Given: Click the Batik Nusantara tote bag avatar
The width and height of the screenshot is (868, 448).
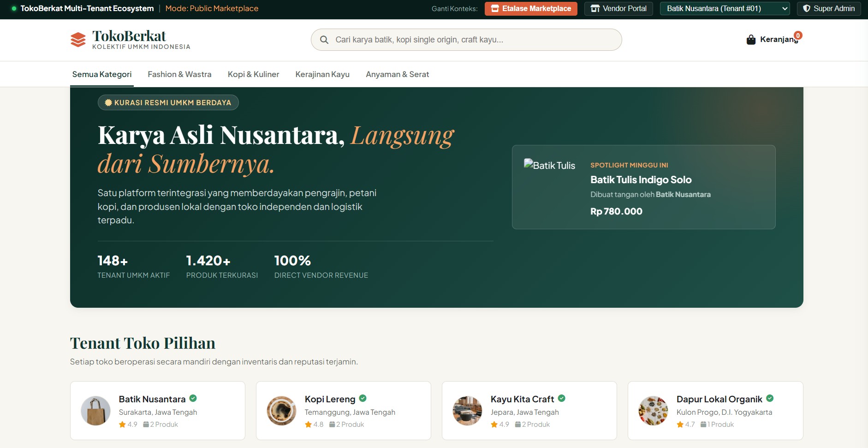Looking at the screenshot, I should pyautogui.click(x=95, y=411).
